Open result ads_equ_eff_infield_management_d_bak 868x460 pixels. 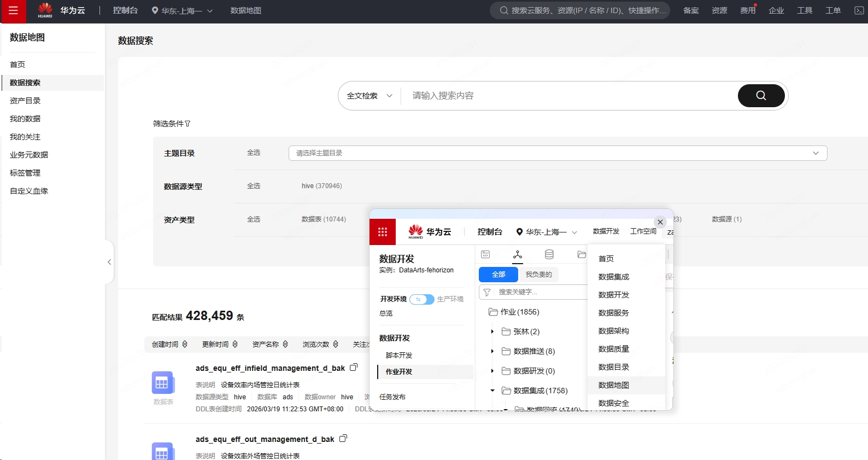[270, 368]
